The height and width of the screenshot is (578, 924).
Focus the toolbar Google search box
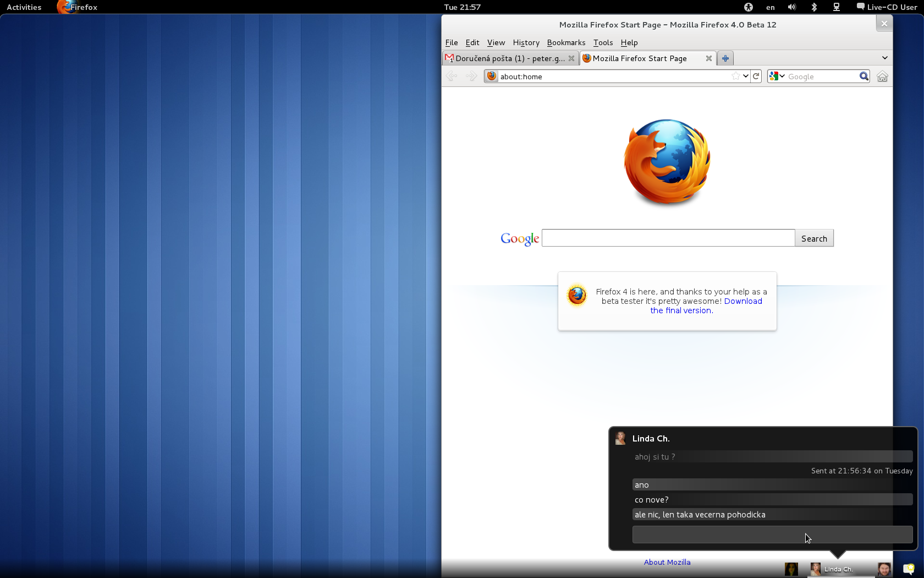point(822,77)
